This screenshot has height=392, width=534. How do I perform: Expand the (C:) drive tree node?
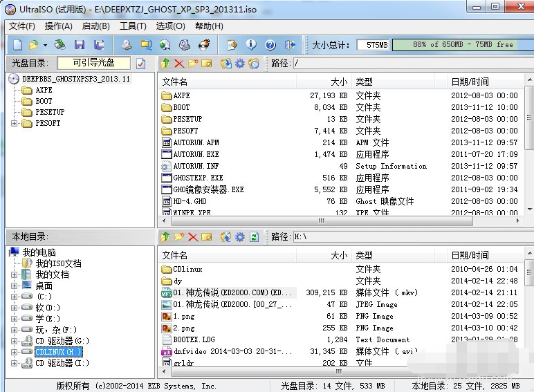[x=15, y=297]
